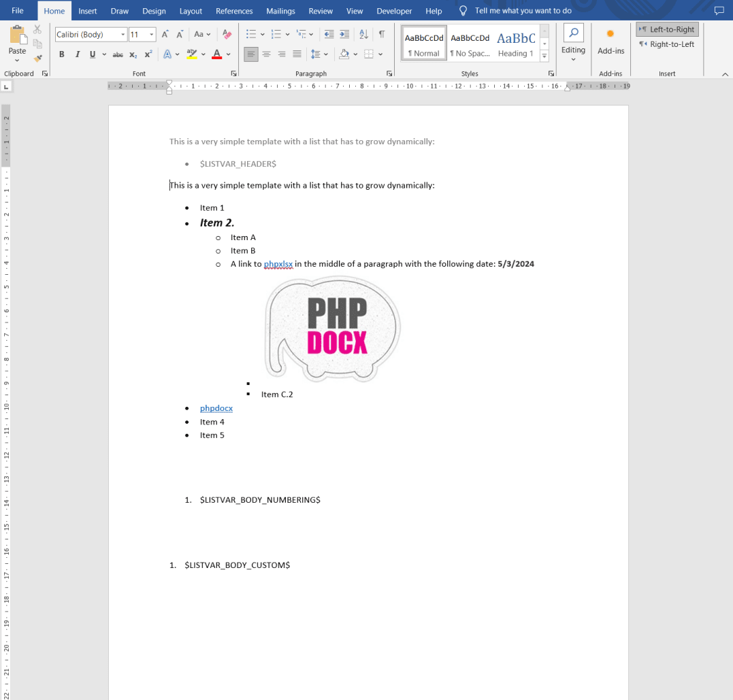Follow the phpdocx hyperlink in list

tap(216, 408)
